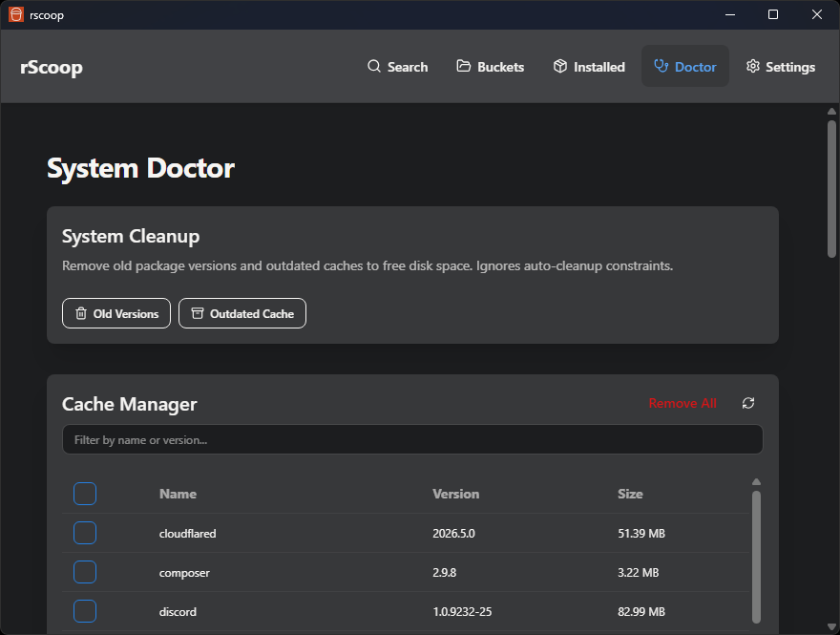This screenshot has width=840, height=635.
Task: Click the cache table scroll-up arrow
Action: point(756,482)
